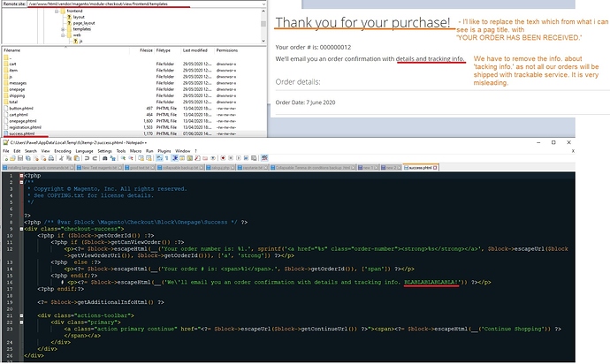Select the shipping folder in file list
Viewport: 610px width, 364px height.
pos(17,95)
